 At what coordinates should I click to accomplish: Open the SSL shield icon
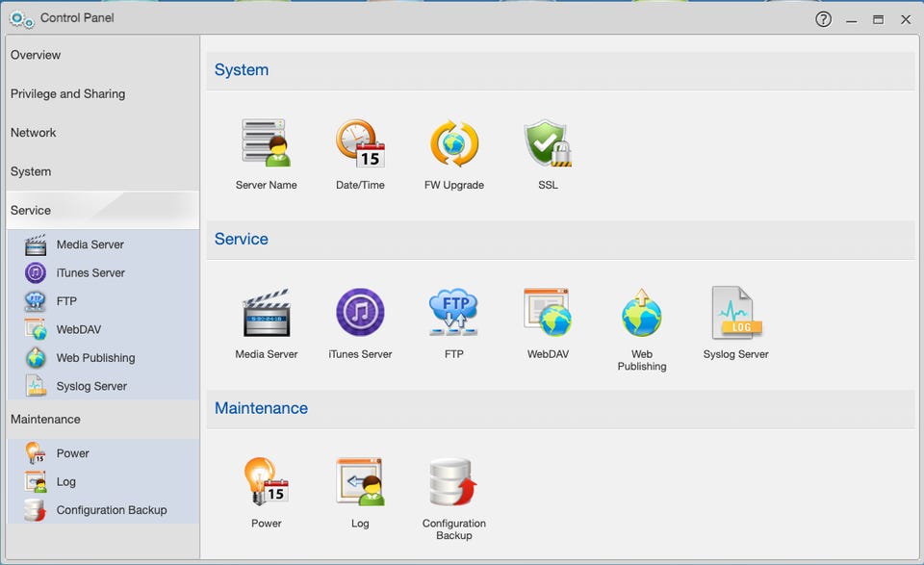(x=548, y=143)
